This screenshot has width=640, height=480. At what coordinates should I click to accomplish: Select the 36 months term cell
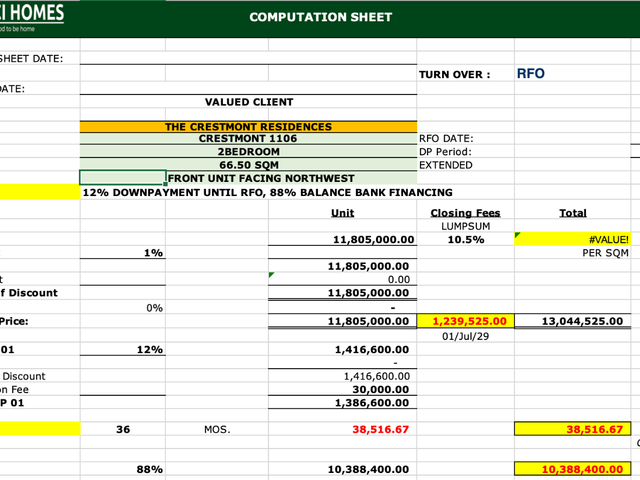(123, 429)
